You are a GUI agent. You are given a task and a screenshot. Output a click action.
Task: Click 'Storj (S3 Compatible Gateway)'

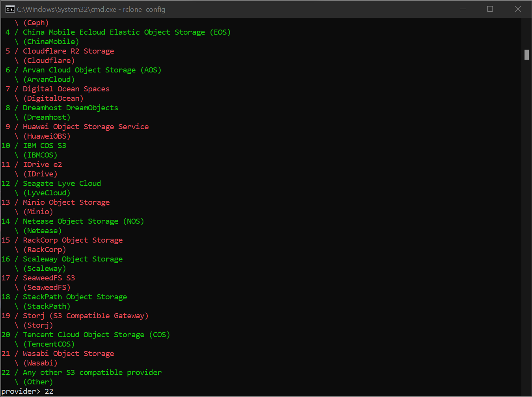86,316
